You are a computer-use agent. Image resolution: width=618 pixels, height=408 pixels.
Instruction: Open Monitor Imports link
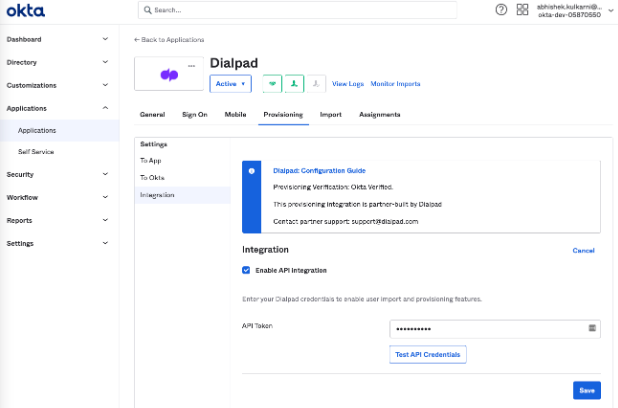point(395,84)
